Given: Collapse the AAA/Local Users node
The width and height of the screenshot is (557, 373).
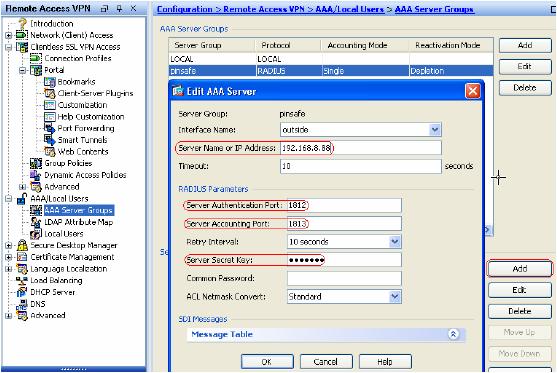Looking at the screenshot, I should point(9,199).
